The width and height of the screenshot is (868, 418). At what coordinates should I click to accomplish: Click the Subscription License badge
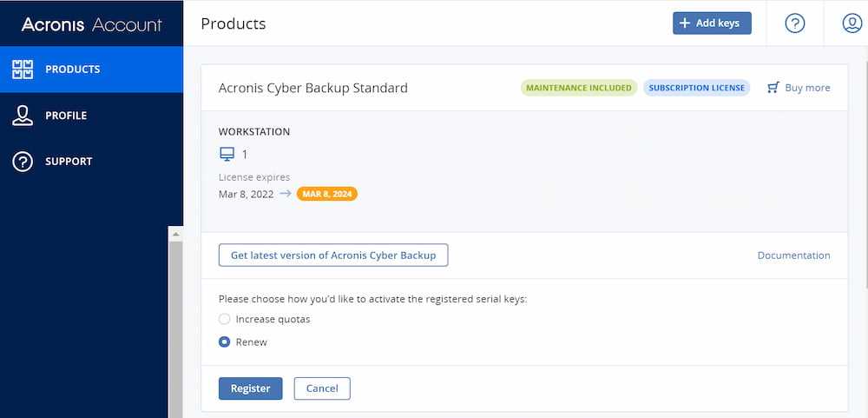696,88
